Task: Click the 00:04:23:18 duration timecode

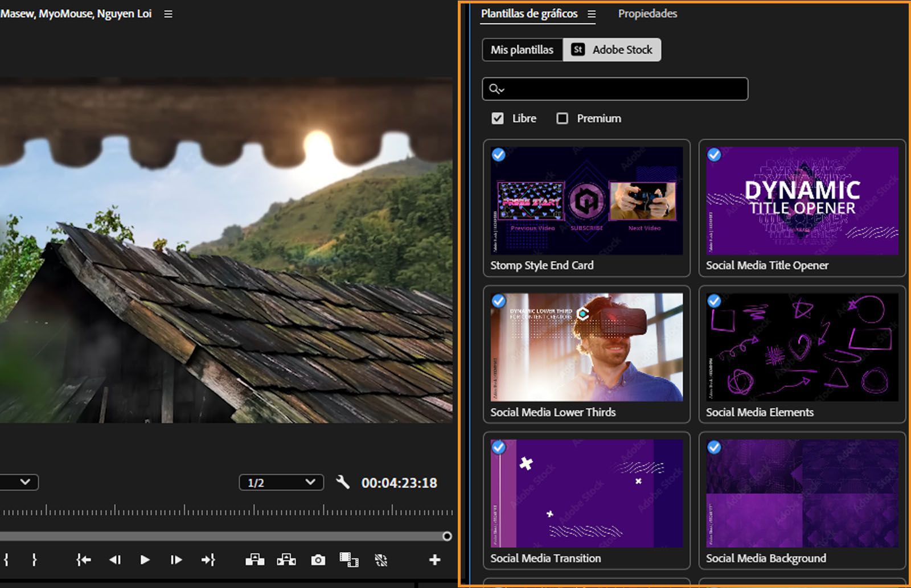Action: point(399,483)
